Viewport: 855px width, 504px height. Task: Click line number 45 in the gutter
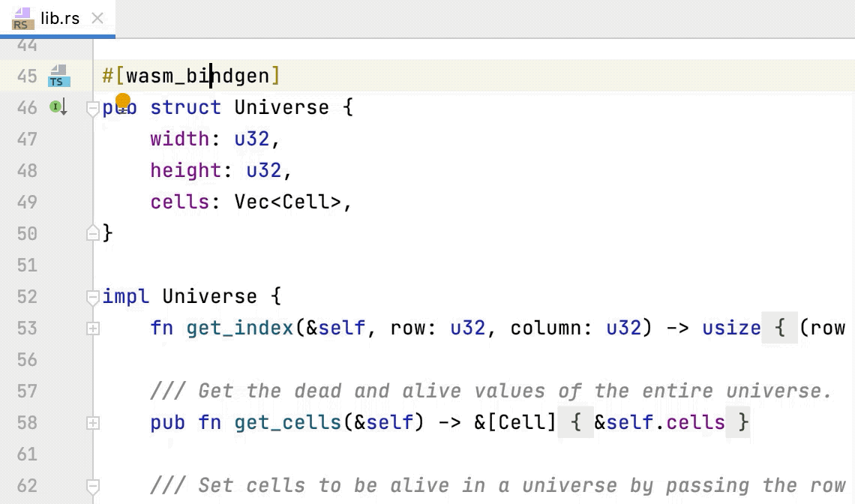27,76
